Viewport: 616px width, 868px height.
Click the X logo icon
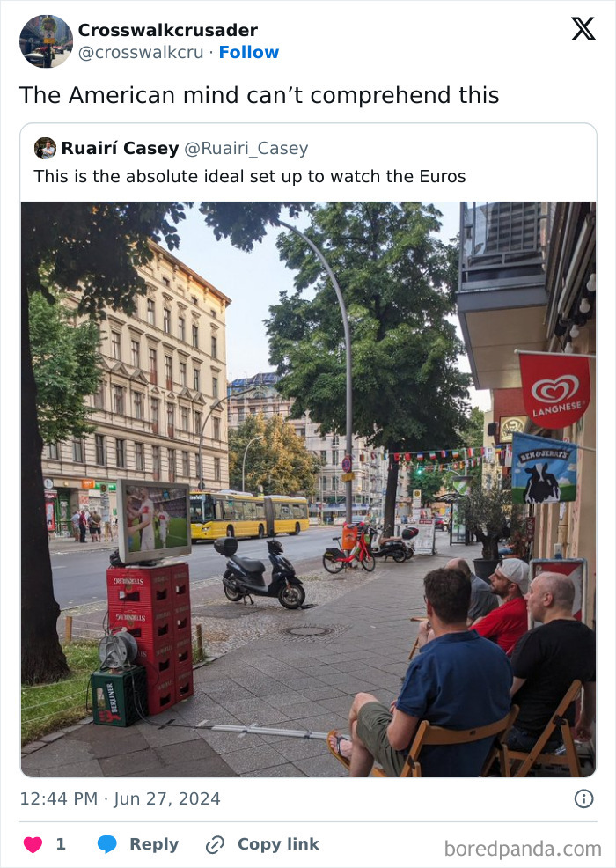coord(583,29)
